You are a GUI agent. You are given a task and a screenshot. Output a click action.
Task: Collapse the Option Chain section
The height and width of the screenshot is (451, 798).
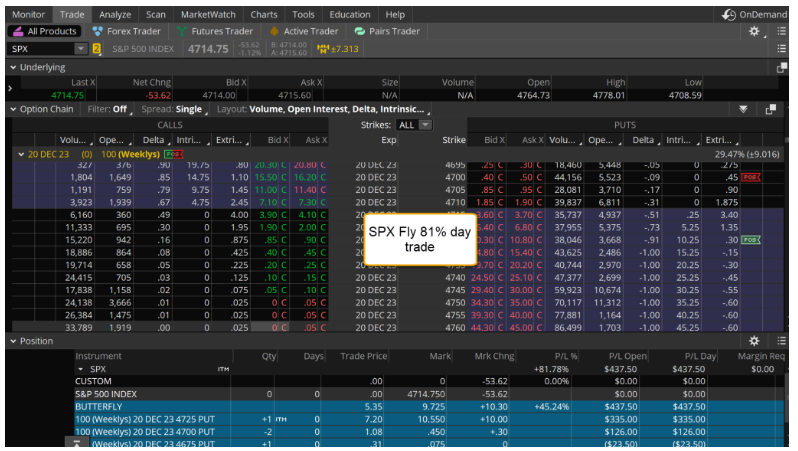click(12, 110)
